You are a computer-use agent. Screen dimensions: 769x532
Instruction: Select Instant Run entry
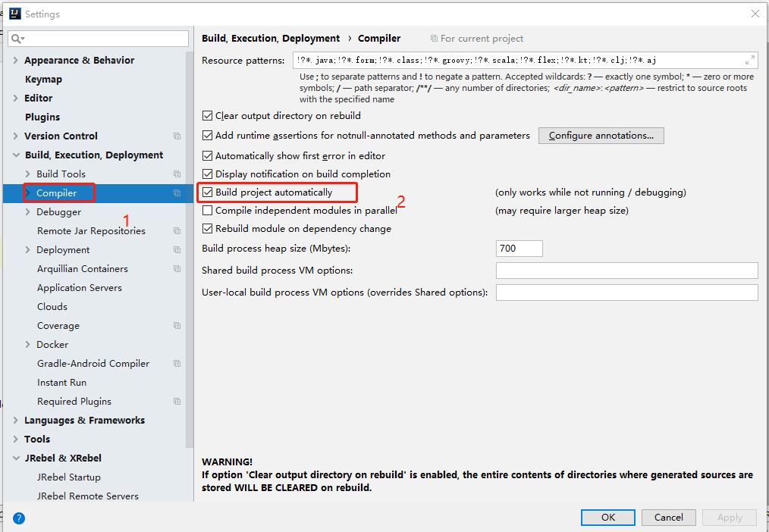61,383
